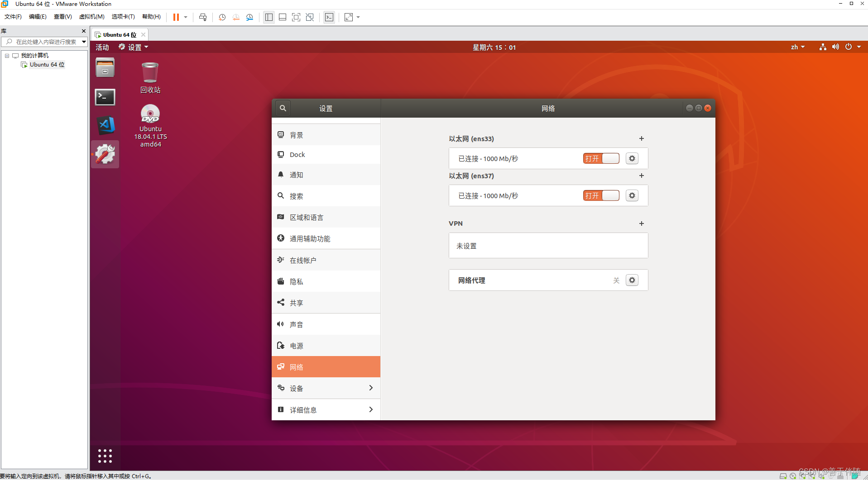This screenshot has height=480, width=868.
Task: Open the pause button dropdown arrow
Action: 186,17
